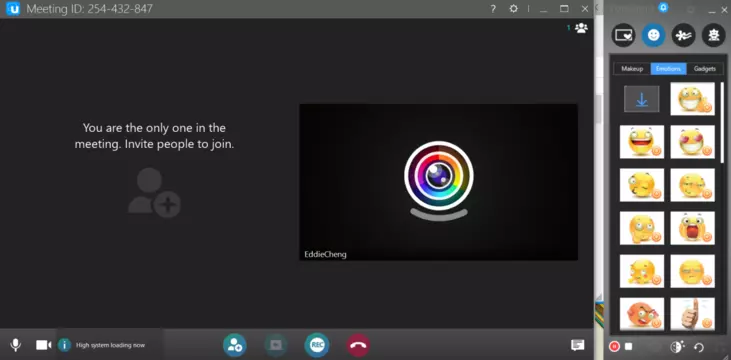
Task: Switch to the Makeup tab
Action: pyautogui.click(x=632, y=69)
